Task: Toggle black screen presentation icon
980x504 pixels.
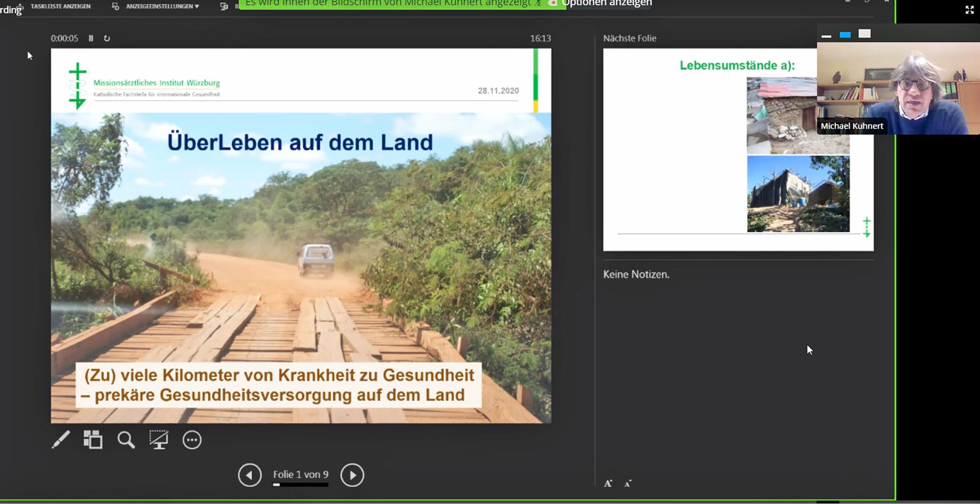Action: coord(159,440)
